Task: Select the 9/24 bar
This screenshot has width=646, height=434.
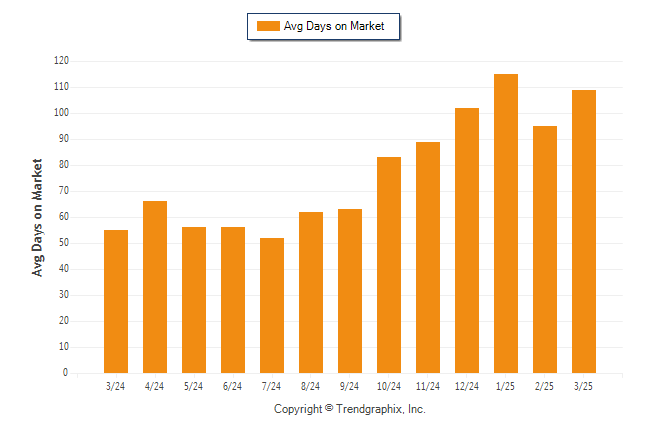Action: pyautogui.click(x=350, y=291)
